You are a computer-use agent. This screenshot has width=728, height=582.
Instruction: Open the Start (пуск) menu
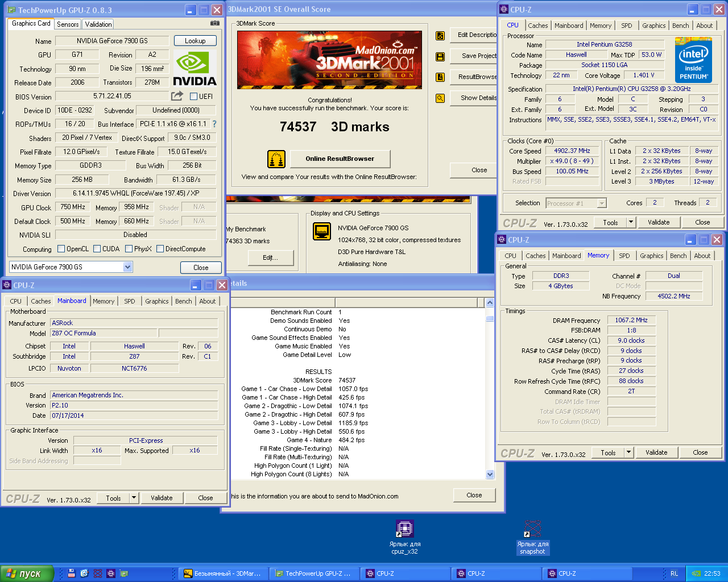27,573
